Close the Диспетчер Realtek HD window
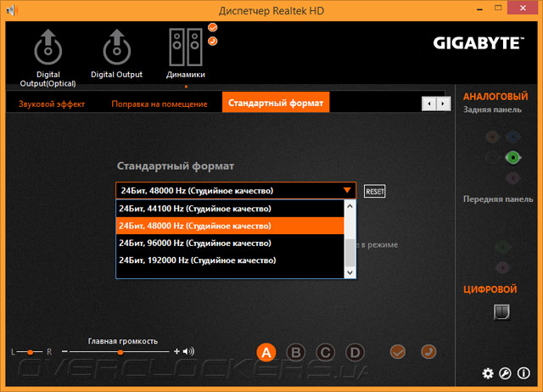543x392 pixels. click(523, 8)
